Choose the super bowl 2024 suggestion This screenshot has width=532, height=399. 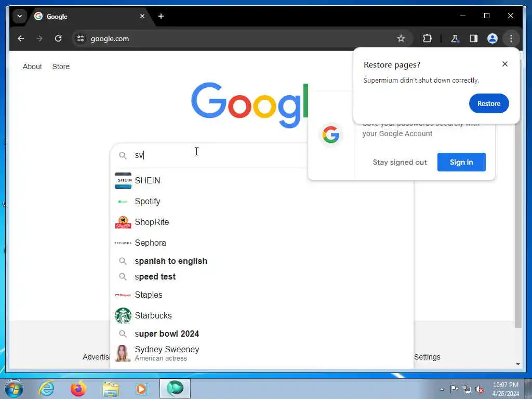tap(262, 334)
